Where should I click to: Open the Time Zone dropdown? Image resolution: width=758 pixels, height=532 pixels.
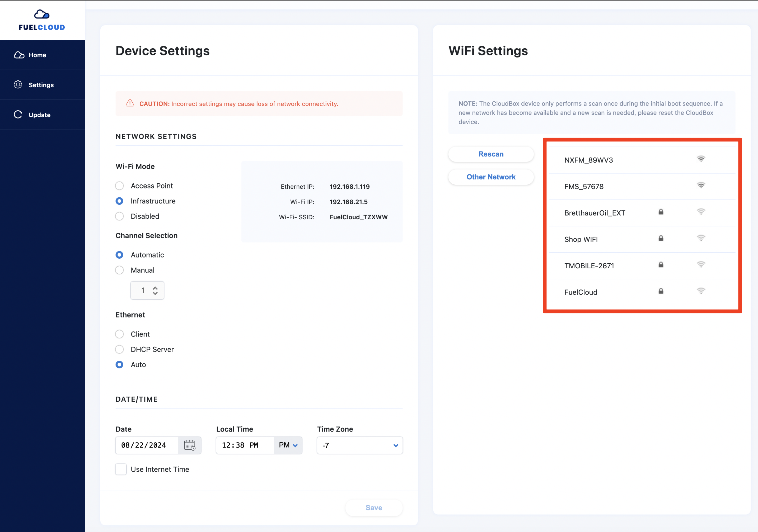pos(360,446)
